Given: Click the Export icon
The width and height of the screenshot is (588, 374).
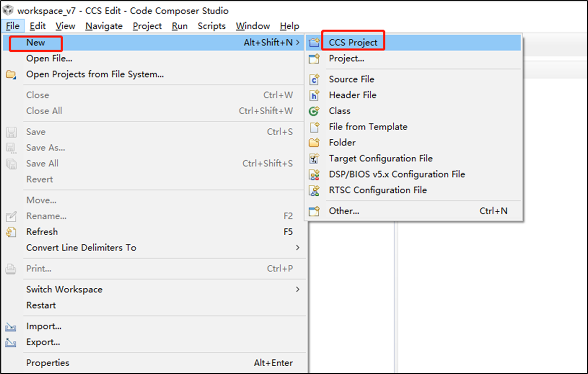Looking at the screenshot, I should tap(11, 343).
